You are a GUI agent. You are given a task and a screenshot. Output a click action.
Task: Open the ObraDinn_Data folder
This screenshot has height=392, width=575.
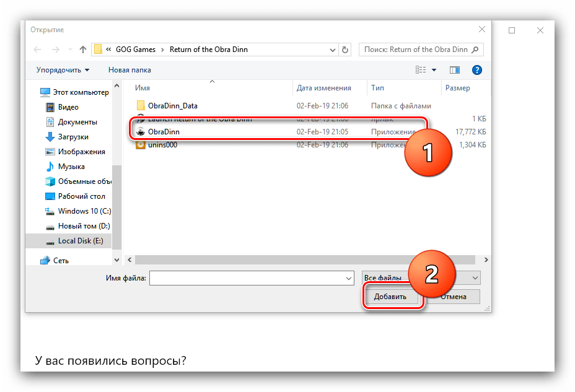coord(172,106)
